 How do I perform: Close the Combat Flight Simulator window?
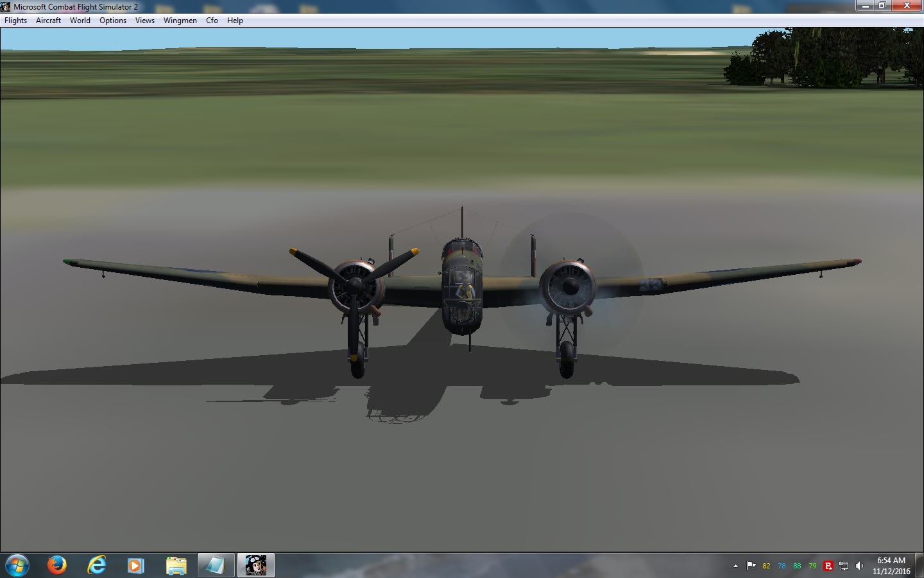(x=907, y=6)
